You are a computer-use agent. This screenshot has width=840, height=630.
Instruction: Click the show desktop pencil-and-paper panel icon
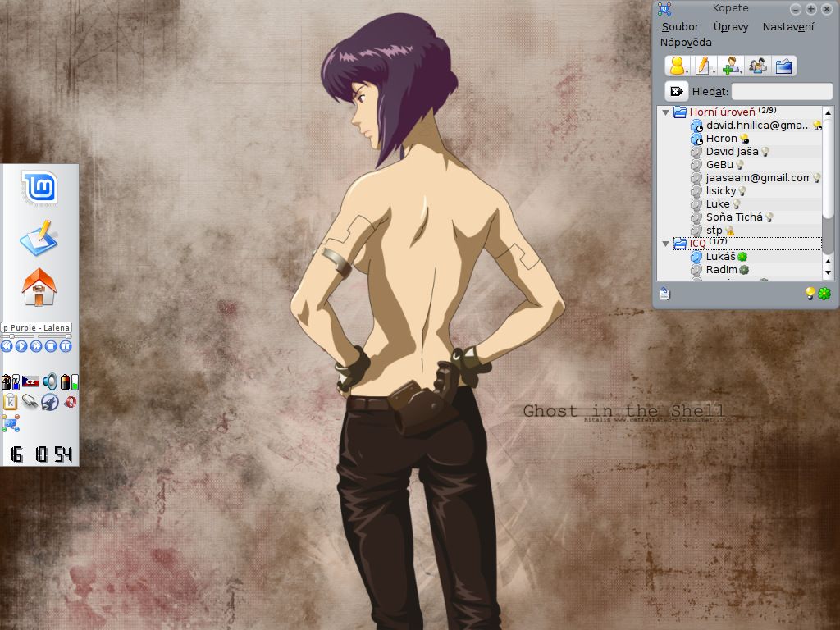click(39, 238)
